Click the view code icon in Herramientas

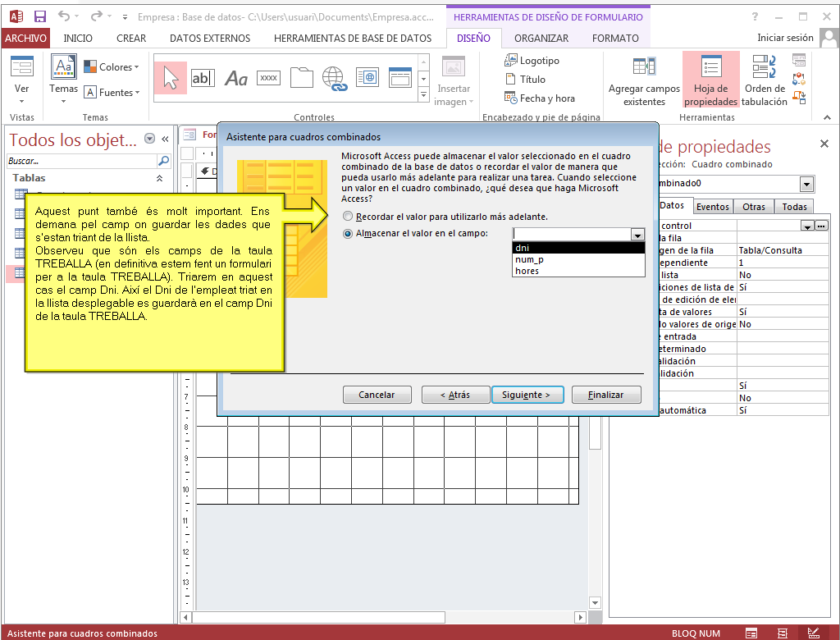click(799, 79)
